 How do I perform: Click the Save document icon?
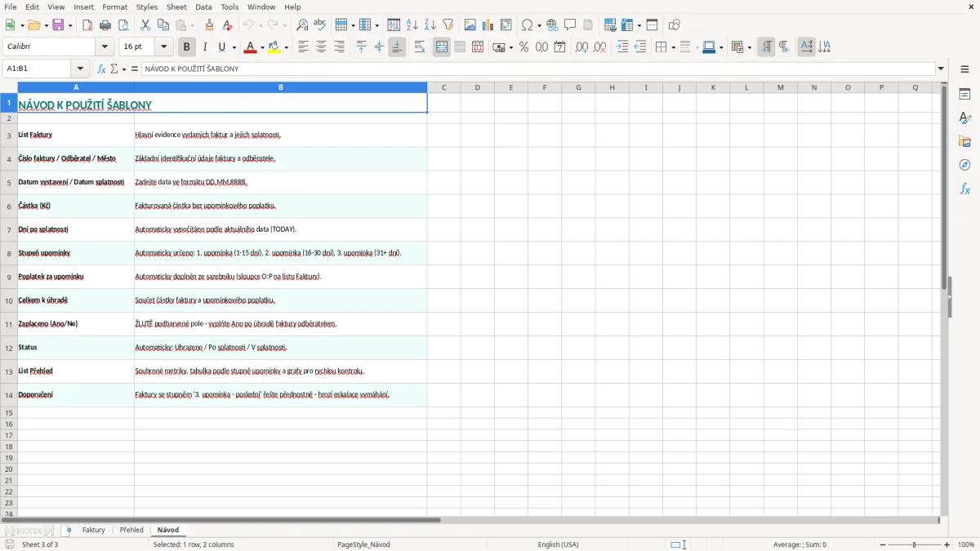tap(58, 25)
